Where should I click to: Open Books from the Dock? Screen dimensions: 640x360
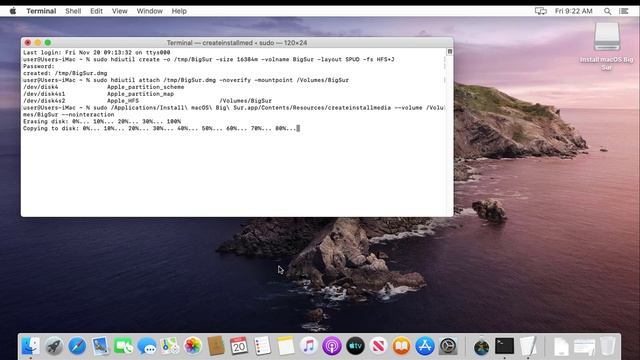pos(402,346)
